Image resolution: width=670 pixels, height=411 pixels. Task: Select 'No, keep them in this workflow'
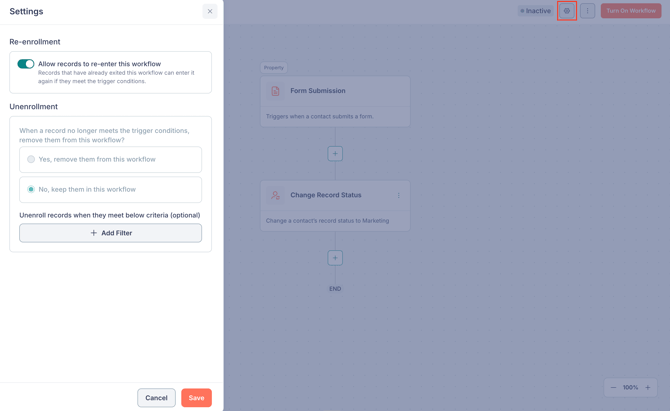pyautogui.click(x=31, y=189)
